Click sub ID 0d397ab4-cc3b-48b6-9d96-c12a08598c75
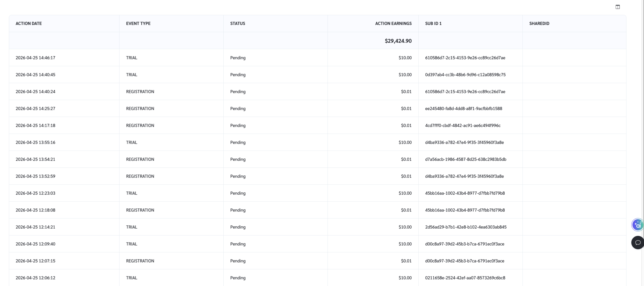Image resolution: width=644 pixels, height=286 pixels. (x=465, y=75)
